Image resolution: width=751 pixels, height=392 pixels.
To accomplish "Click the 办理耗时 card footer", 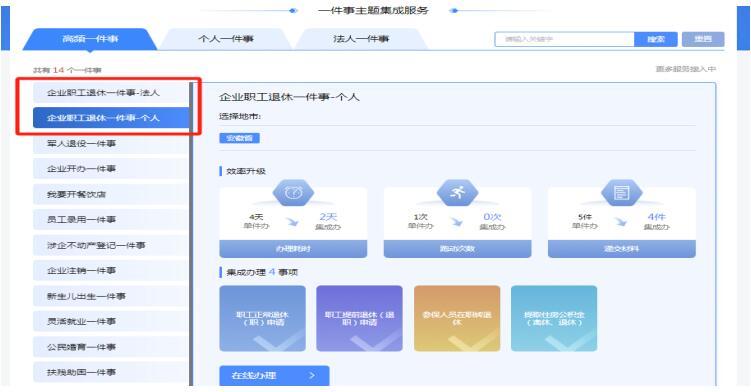I will tap(293, 249).
